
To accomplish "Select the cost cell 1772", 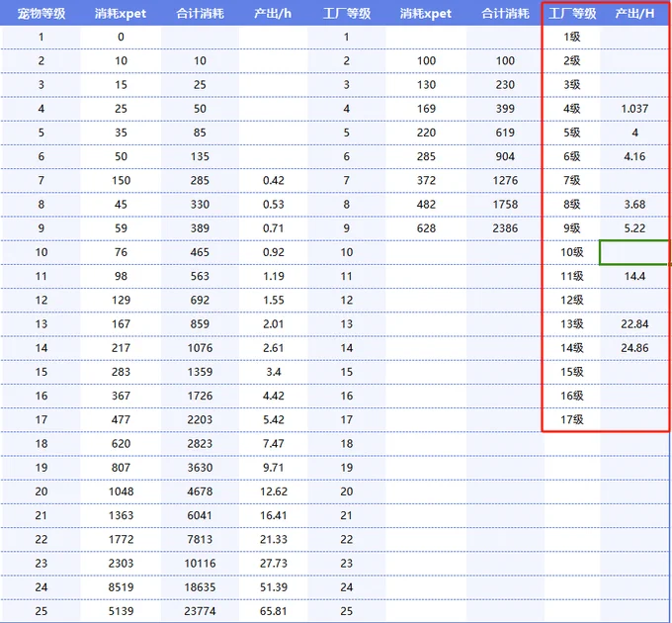I will (x=121, y=539).
